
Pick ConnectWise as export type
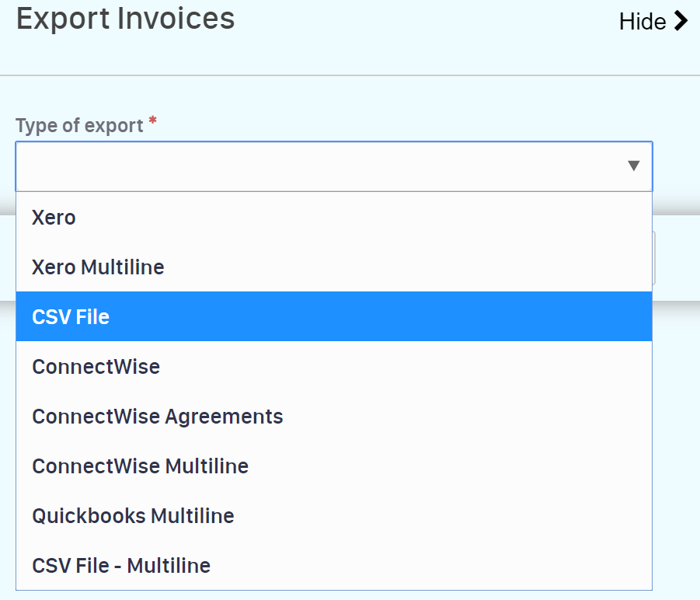(96, 367)
